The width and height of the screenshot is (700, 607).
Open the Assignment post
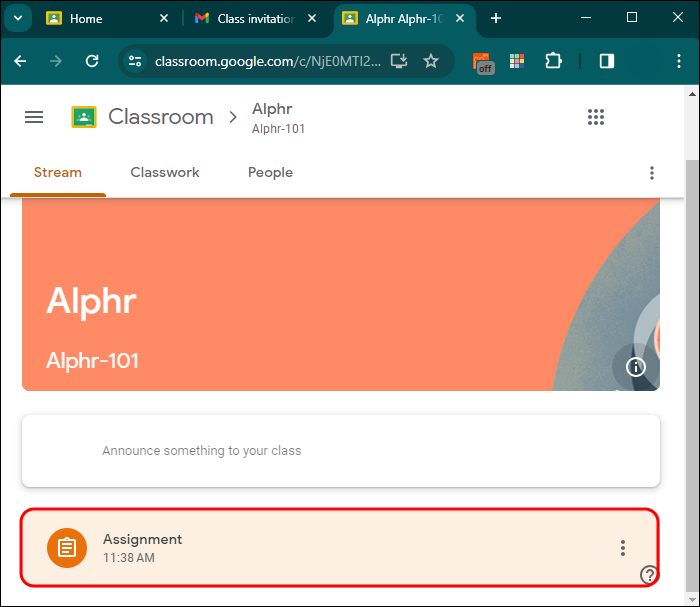pyautogui.click(x=339, y=547)
